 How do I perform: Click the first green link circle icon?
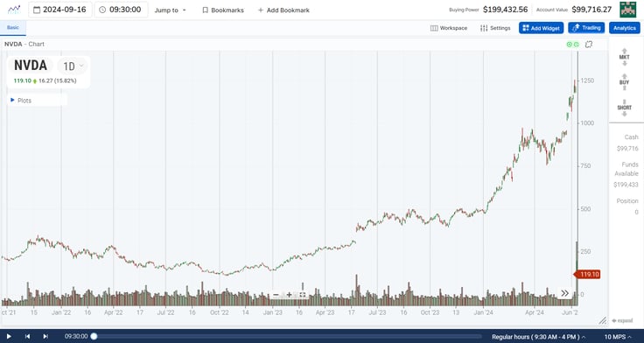pos(570,45)
